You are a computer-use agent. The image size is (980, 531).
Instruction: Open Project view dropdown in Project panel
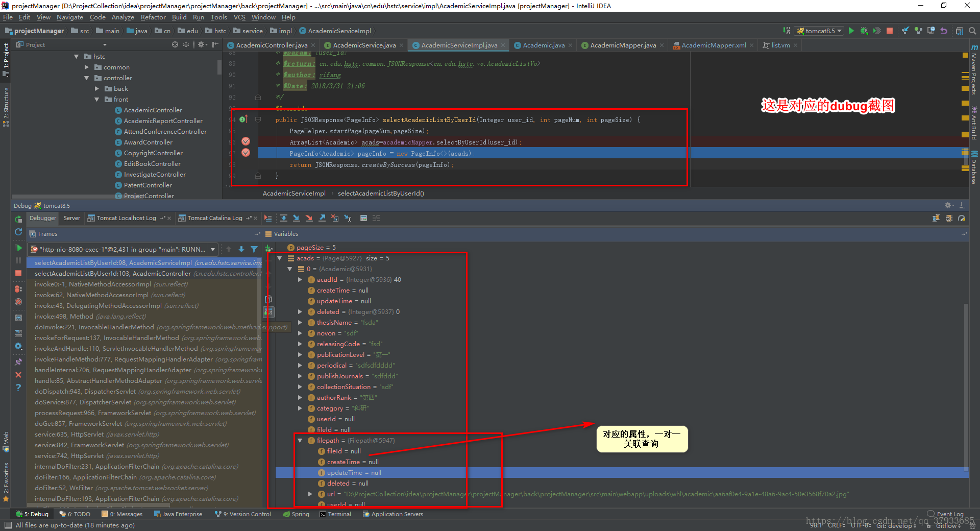(x=105, y=45)
